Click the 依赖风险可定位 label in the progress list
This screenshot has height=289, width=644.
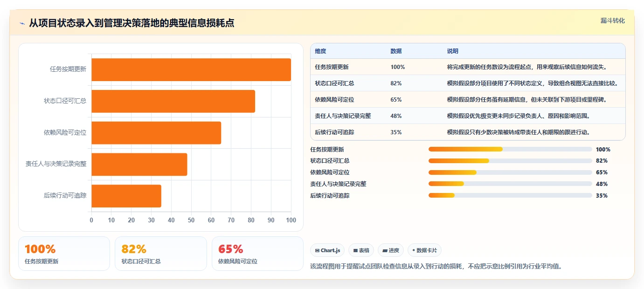(x=330, y=172)
